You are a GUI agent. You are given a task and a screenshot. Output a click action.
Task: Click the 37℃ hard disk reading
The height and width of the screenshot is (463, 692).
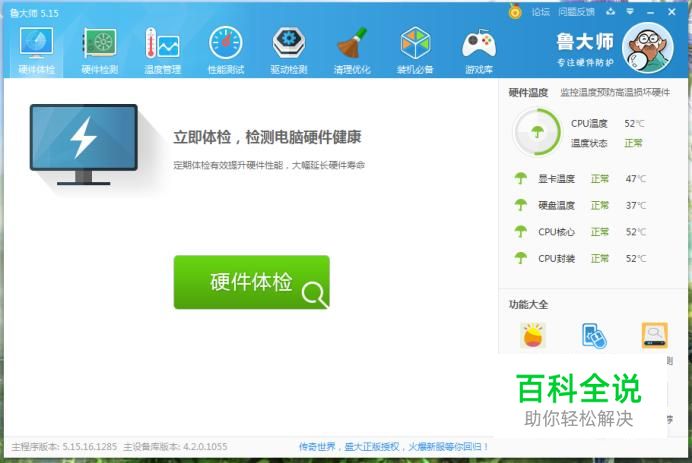click(636, 205)
